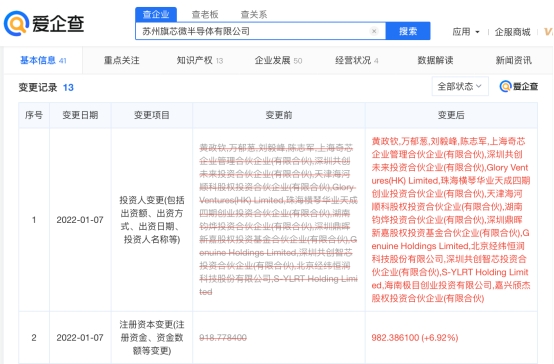Click the 变更前 column header
Viewport: 554px width, 364px height.
[279, 115]
